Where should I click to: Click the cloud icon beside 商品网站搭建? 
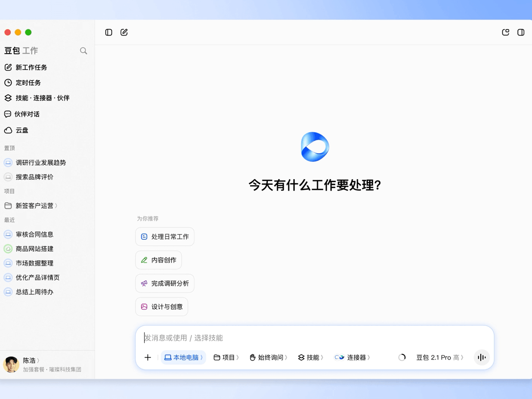pos(8,249)
